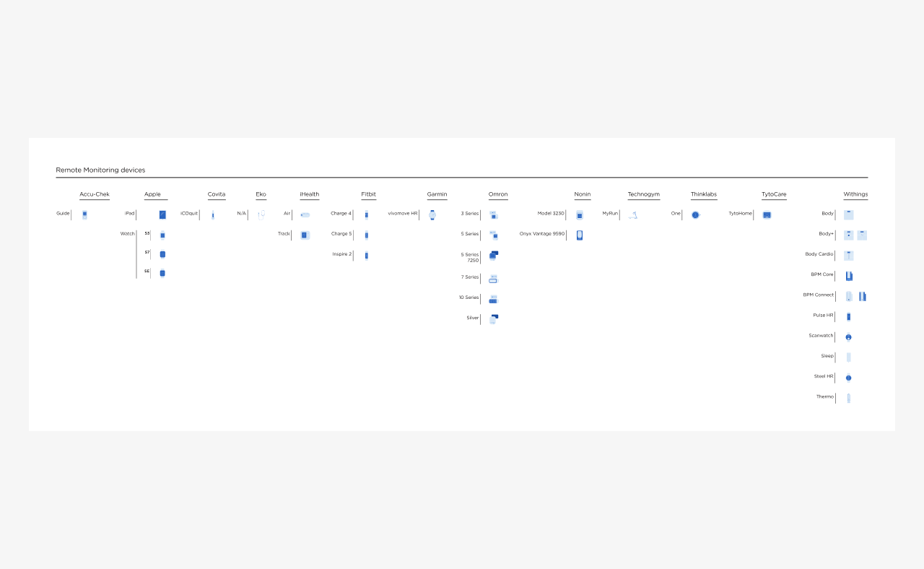
Task: Click the Nonin Onyx Vantage 9590 icon
Action: [x=580, y=235]
